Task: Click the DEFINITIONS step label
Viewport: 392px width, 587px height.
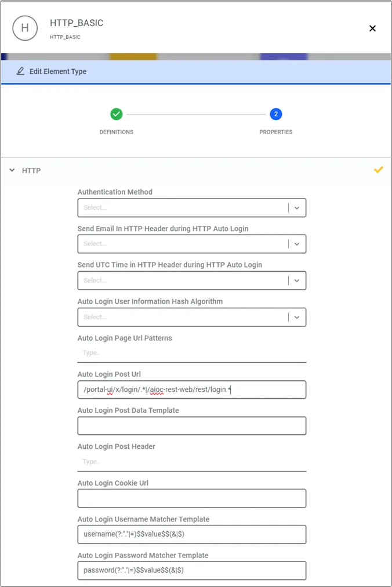Action: point(117,132)
